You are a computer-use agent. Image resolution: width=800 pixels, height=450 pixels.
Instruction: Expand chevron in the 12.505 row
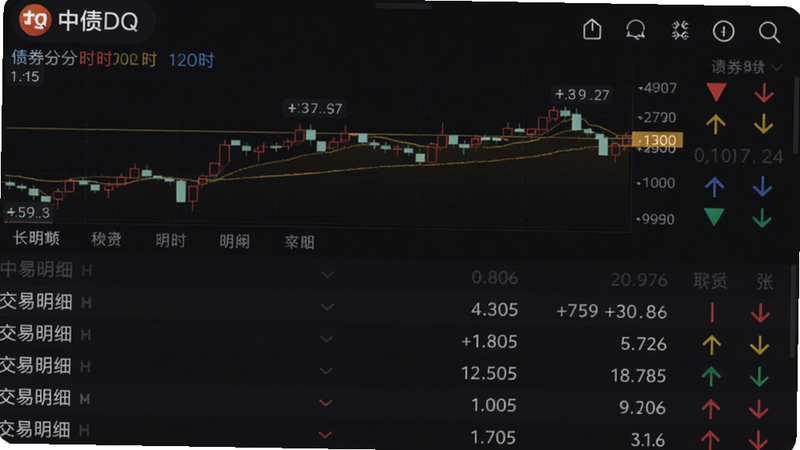click(x=327, y=371)
